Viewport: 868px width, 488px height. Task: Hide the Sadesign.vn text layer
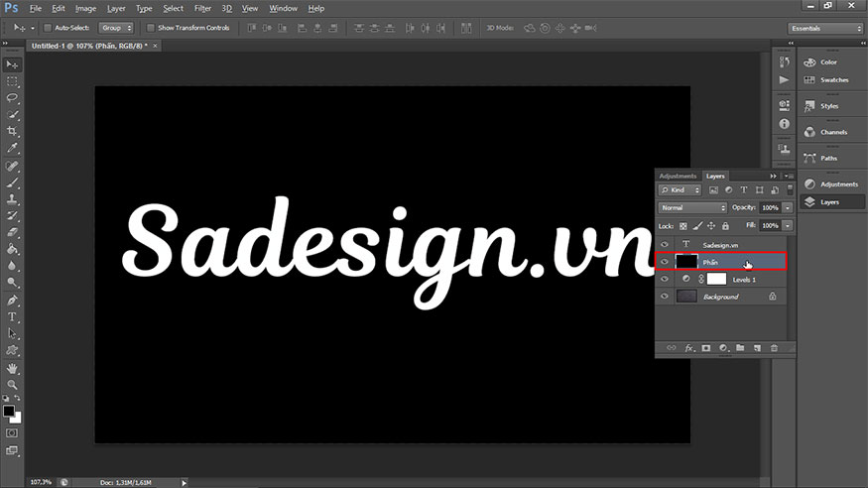(665, 245)
